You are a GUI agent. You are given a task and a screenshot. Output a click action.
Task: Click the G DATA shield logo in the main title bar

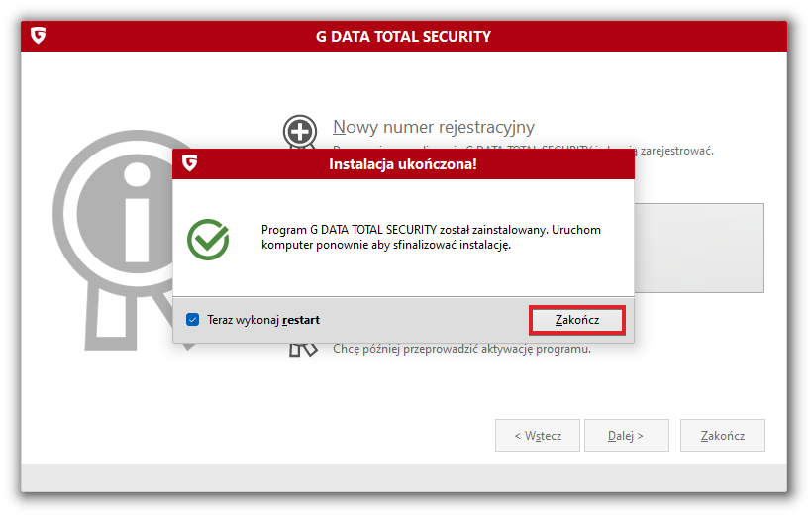(39, 36)
